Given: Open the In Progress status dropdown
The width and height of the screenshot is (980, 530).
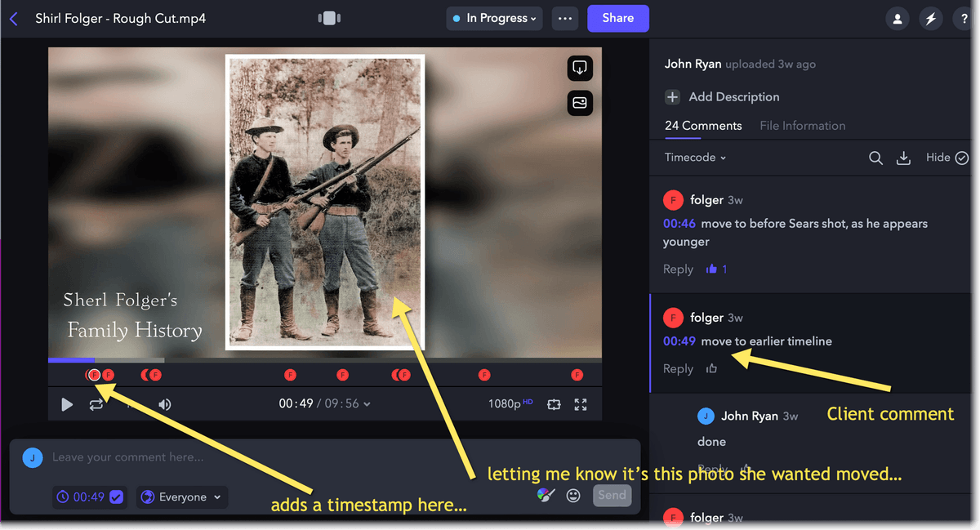Looking at the screenshot, I should click(x=494, y=18).
